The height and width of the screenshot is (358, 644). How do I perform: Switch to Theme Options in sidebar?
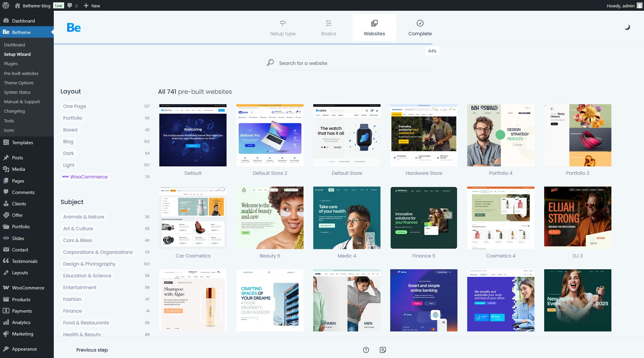(x=19, y=83)
